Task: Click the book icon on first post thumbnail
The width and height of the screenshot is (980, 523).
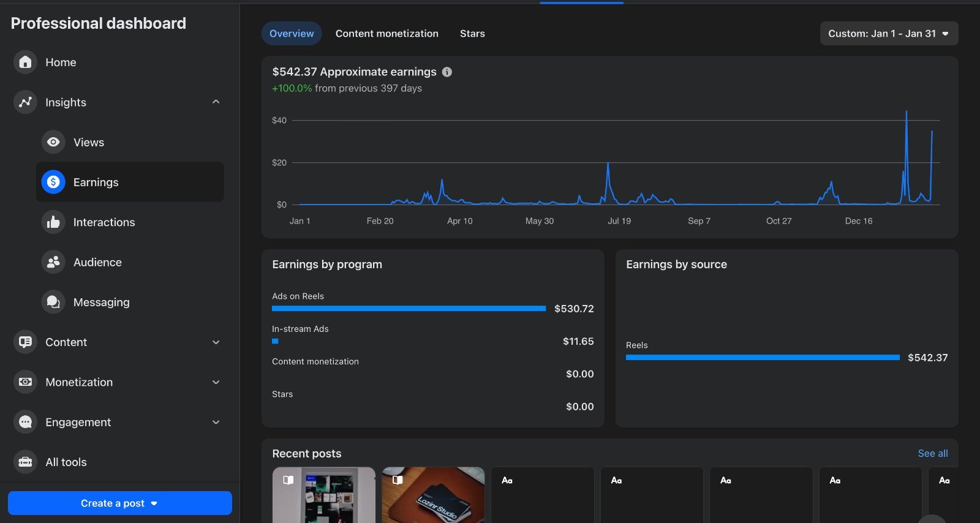Action: (x=288, y=480)
